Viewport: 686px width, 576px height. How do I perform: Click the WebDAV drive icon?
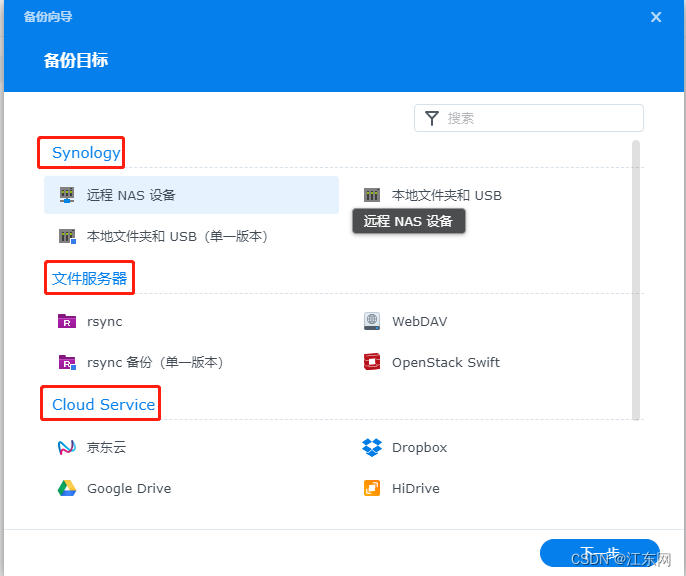click(372, 321)
